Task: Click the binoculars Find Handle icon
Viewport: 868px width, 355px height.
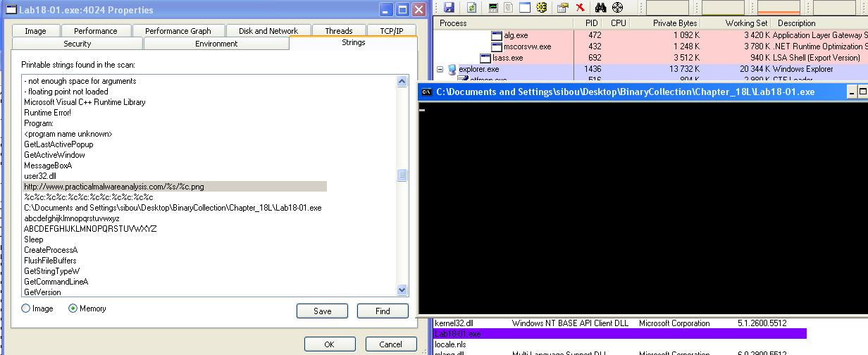Action: [601, 8]
